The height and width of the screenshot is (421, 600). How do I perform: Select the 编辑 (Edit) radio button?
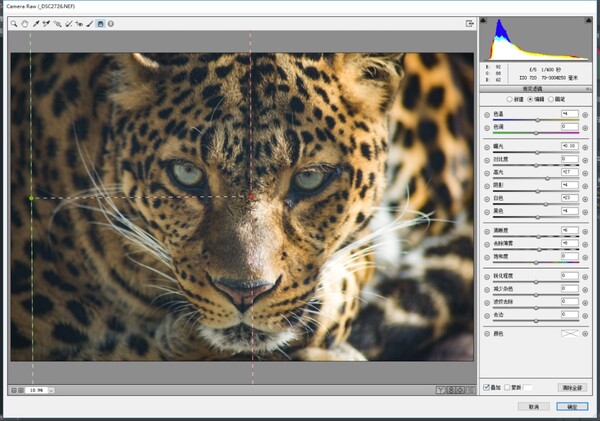click(530, 99)
